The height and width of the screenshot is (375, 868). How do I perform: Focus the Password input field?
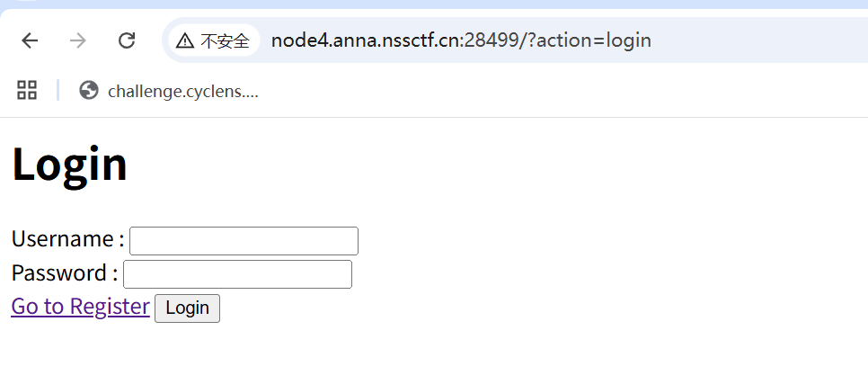tap(237, 274)
